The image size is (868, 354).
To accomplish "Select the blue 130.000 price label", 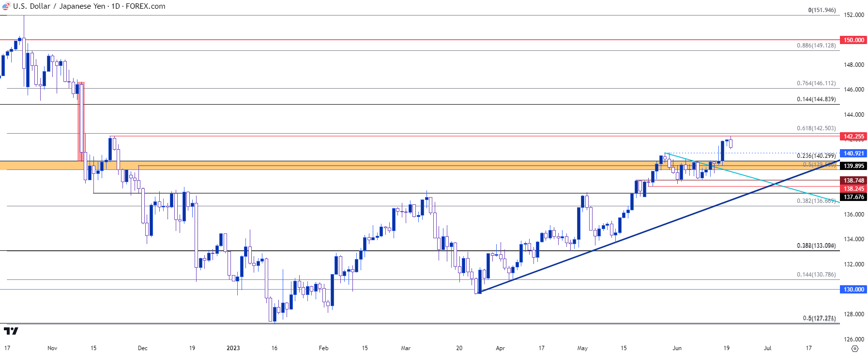I will click(854, 290).
